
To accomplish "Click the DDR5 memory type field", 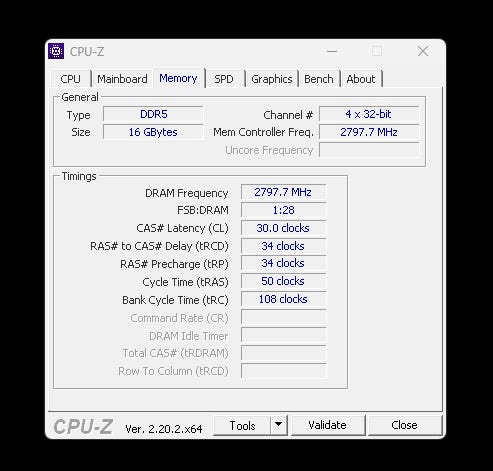I will [153, 114].
